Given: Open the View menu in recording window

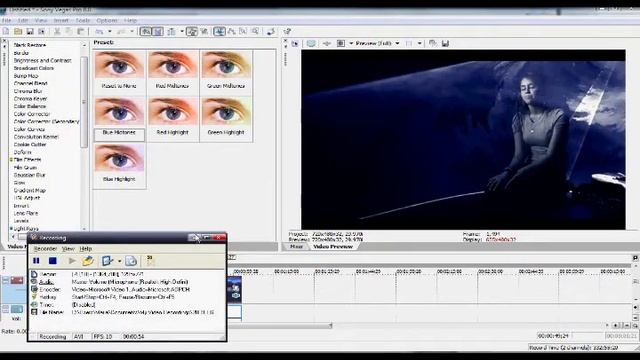Looking at the screenshot, I should click(x=68, y=249).
